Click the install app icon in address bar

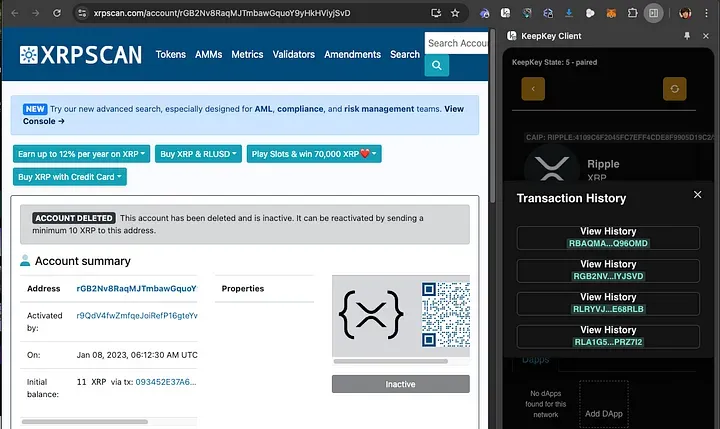(x=436, y=13)
